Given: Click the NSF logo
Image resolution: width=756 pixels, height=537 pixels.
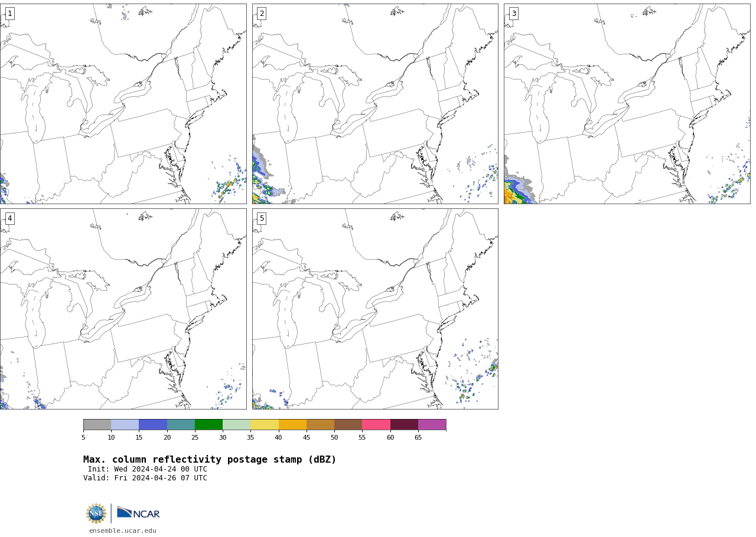Looking at the screenshot, I should (x=96, y=513).
